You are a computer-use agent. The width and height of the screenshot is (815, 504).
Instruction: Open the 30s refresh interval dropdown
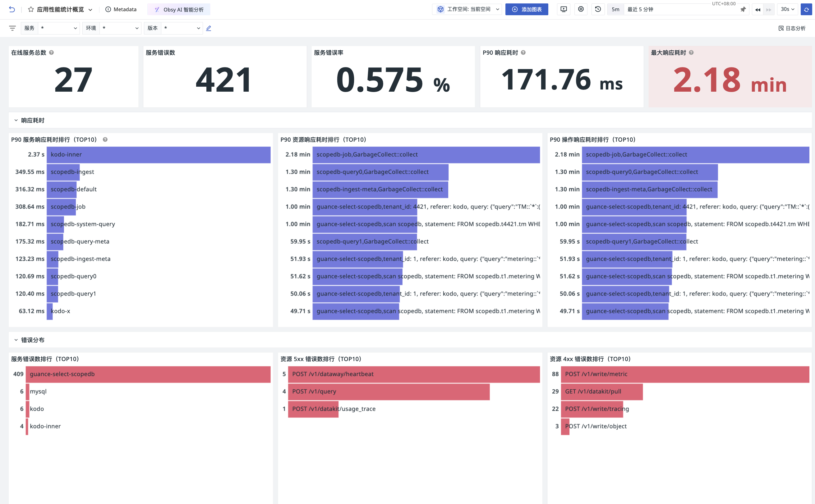click(787, 9)
